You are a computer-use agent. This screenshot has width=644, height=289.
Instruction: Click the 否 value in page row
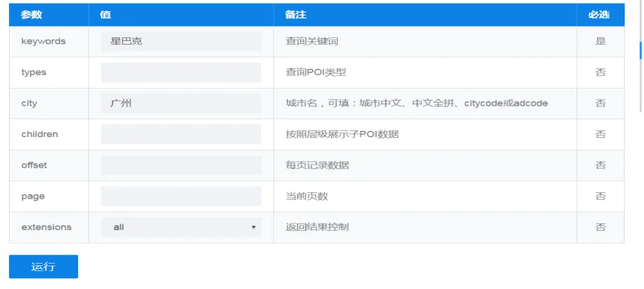point(600,196)
